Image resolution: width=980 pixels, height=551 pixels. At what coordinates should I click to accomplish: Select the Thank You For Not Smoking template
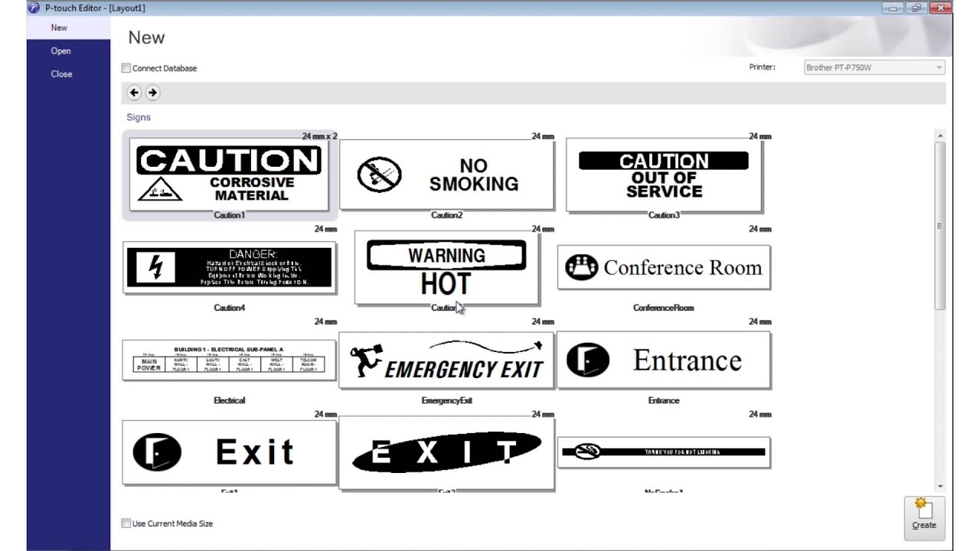click(664, 452)
